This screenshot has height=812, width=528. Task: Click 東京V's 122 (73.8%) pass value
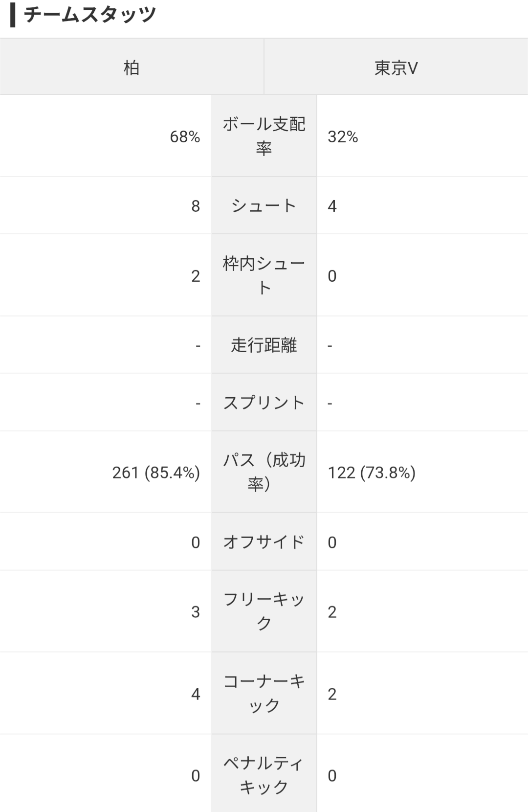[372, 473]
